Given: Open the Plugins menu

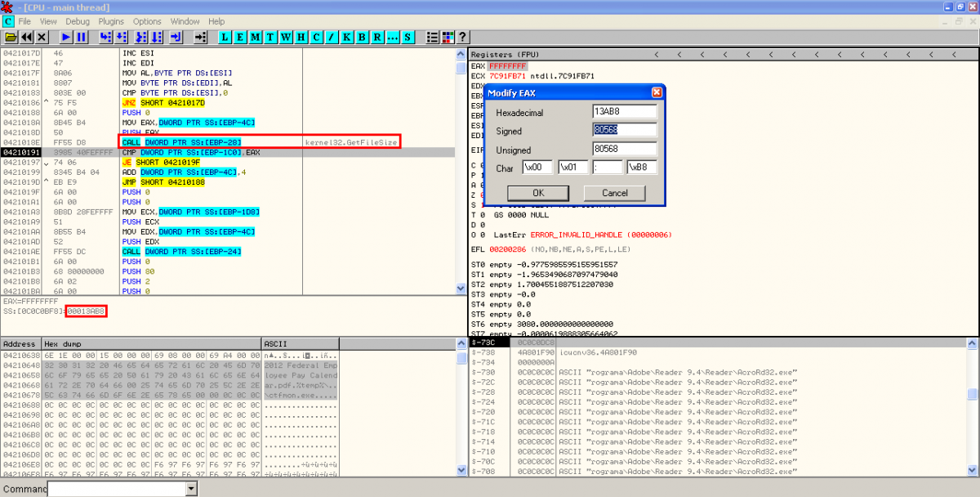Looking at the screenshot, I should click(112, 21).
